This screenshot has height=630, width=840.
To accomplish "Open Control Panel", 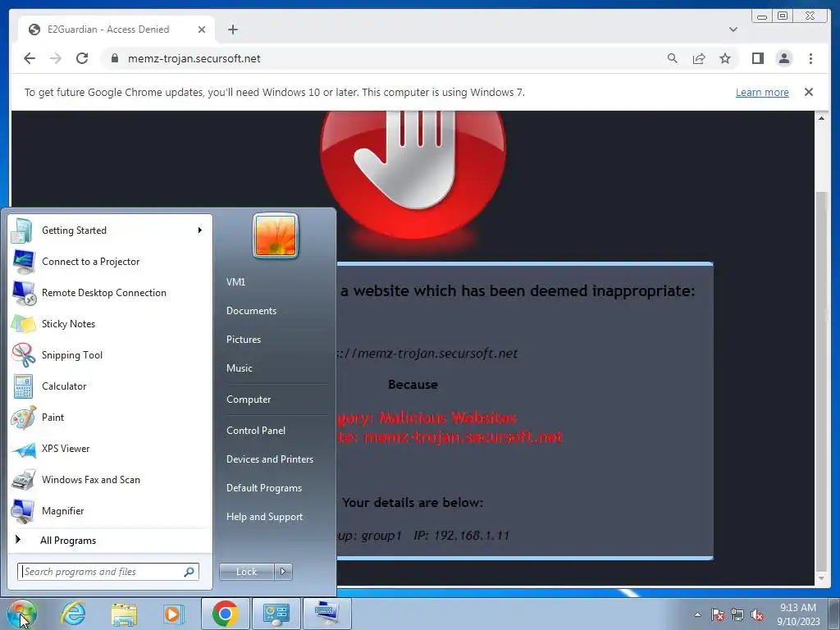I will (x=274, y=431).
